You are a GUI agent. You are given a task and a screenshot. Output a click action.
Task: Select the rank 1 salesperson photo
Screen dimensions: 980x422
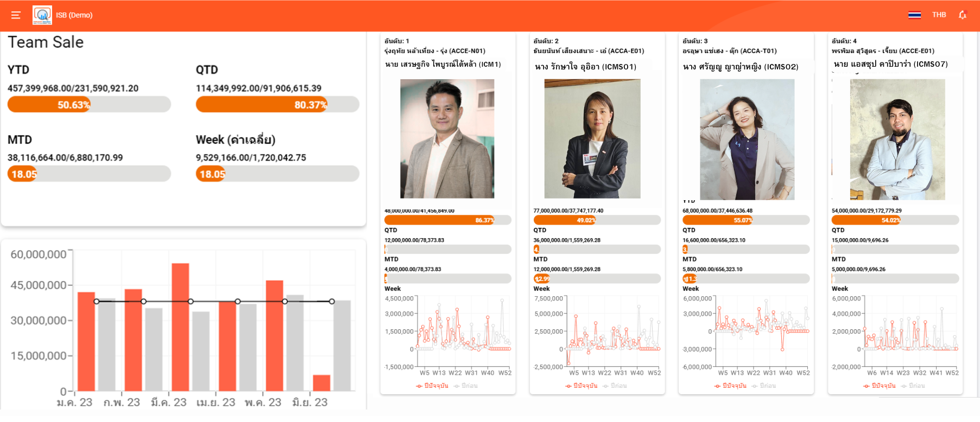(447, 139)
